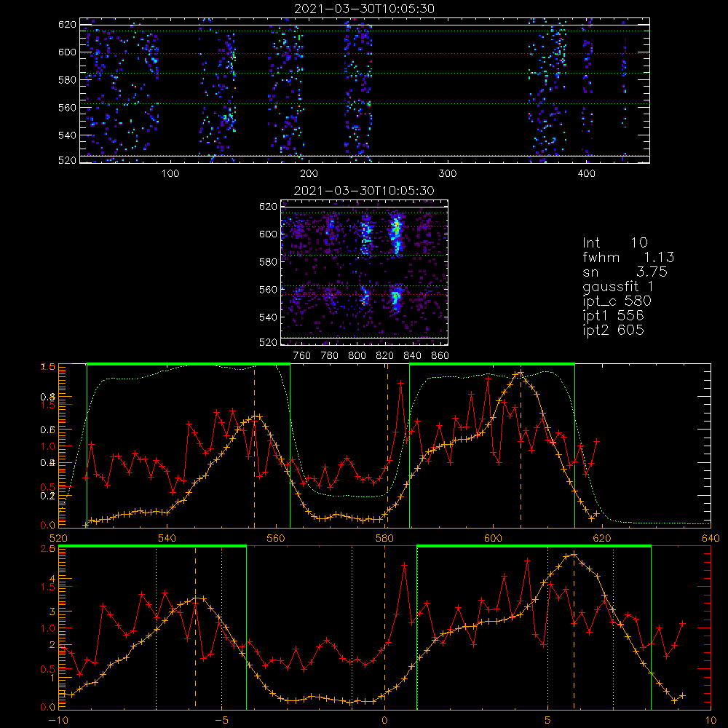Click x-axis label 100 under the top image
The height and width of the screenshot is (728, 728).
(x=170, y=174)
